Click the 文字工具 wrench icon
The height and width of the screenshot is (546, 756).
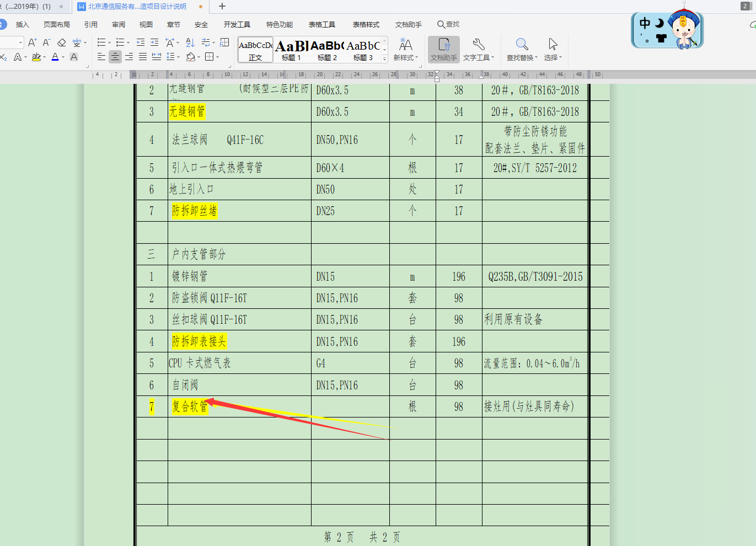pos(478,44)
